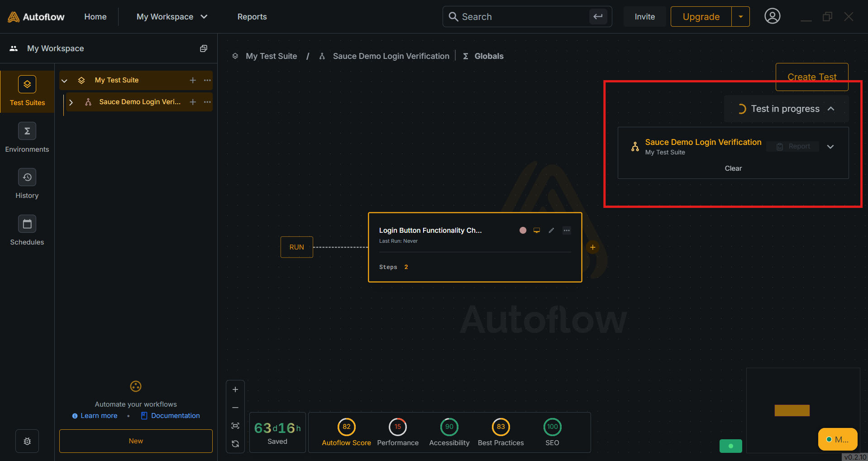Click the New button in sidebar
Screen dimensions: 868x461
[136, 441]
